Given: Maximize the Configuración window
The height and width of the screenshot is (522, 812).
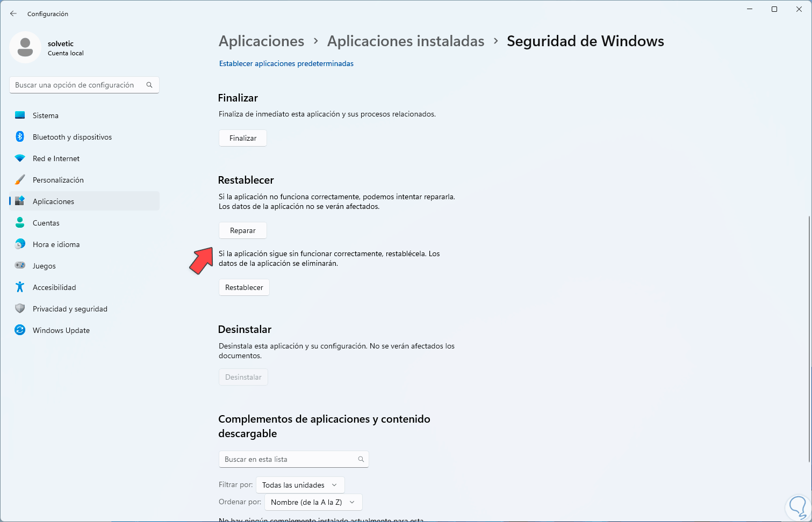Looking at the screenshot, I should pos(774,9).
